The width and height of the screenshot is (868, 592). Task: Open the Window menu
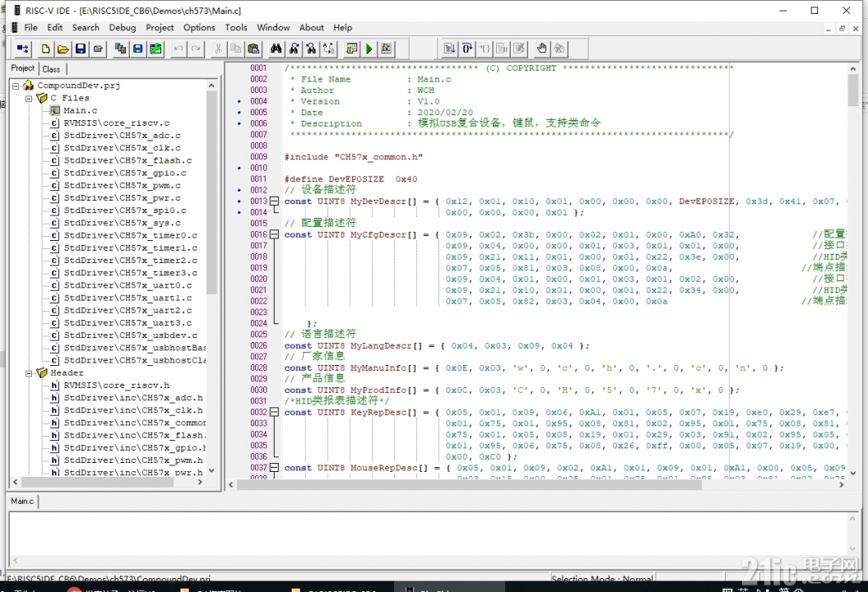coord(273,28)
